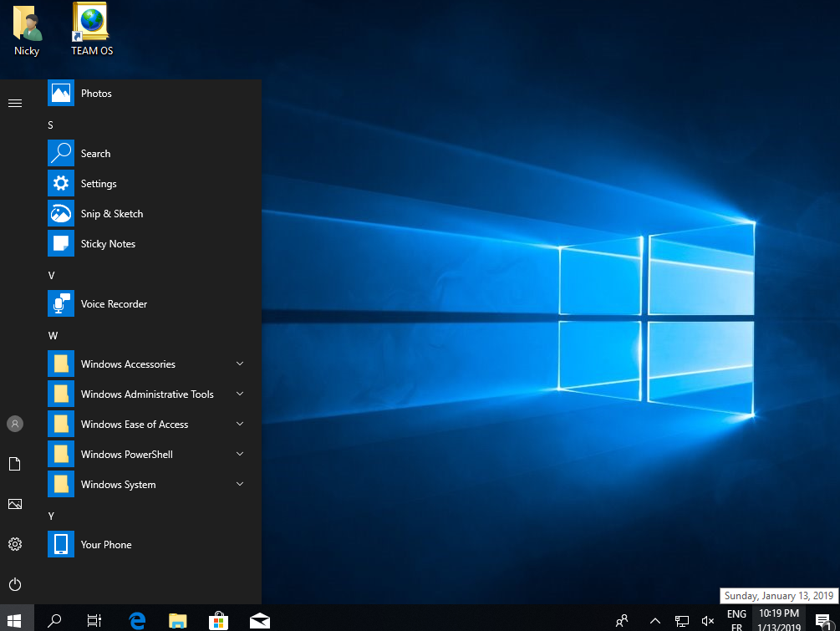Open the Photos app from Start menu
The image size is (840, 631).
(147, 94)
